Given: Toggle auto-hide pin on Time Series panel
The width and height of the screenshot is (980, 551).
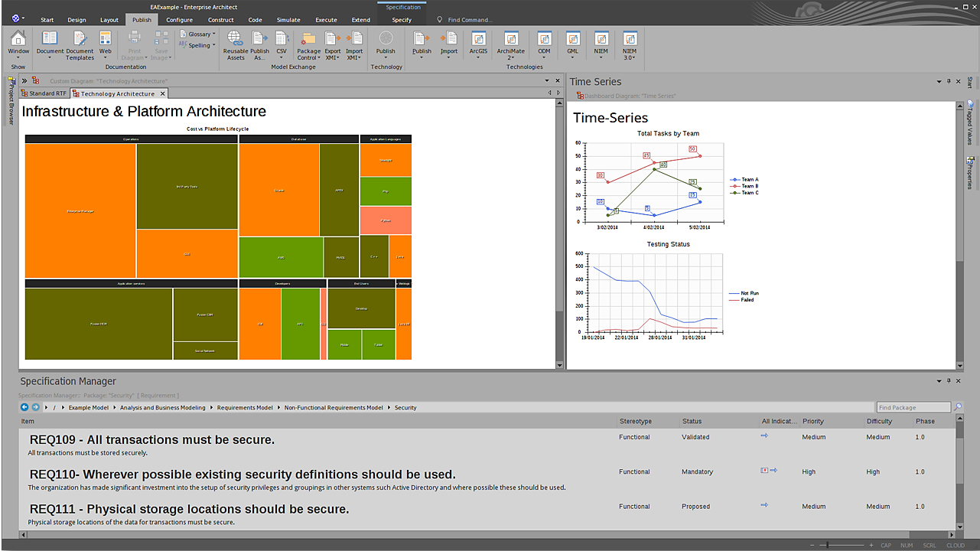Looking at the screenshot, I should (949, 81).
